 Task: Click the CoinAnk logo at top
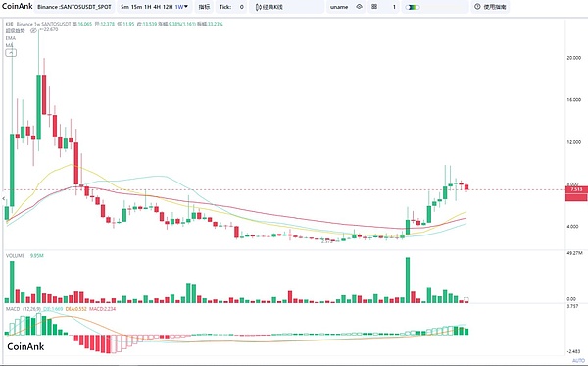click(18, 7)
